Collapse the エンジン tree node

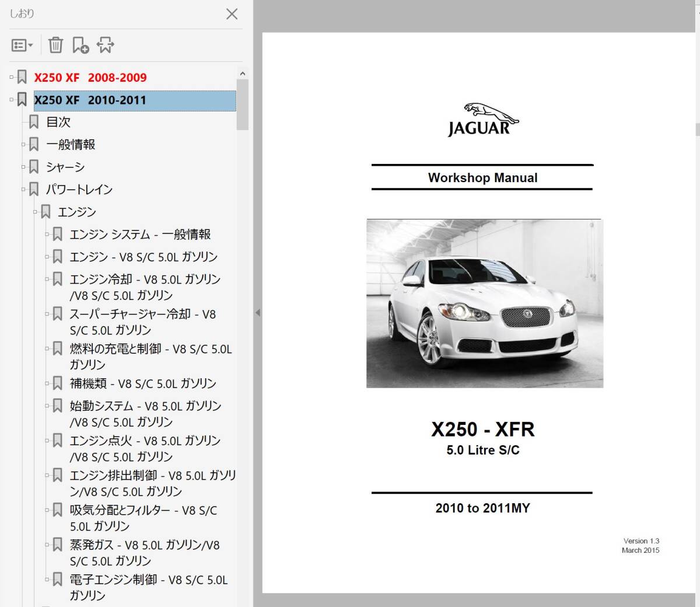(35, 212)
